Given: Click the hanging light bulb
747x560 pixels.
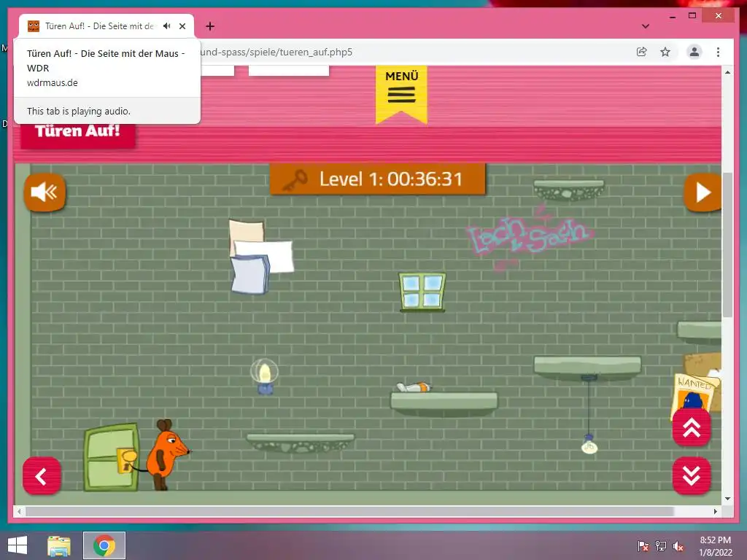Looking at the screenshot, I should pyautogui.click(x=589, y=445).
